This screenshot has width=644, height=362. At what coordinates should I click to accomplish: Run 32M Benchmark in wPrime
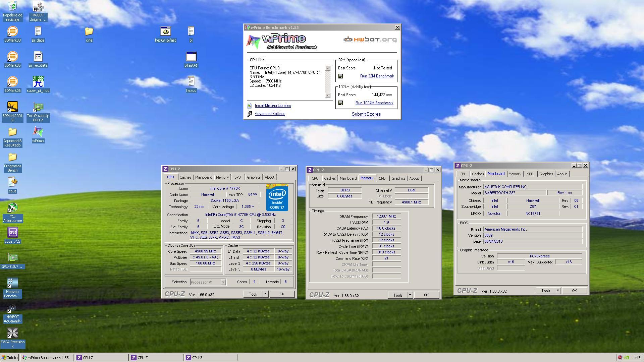click(x=377, y=76)
